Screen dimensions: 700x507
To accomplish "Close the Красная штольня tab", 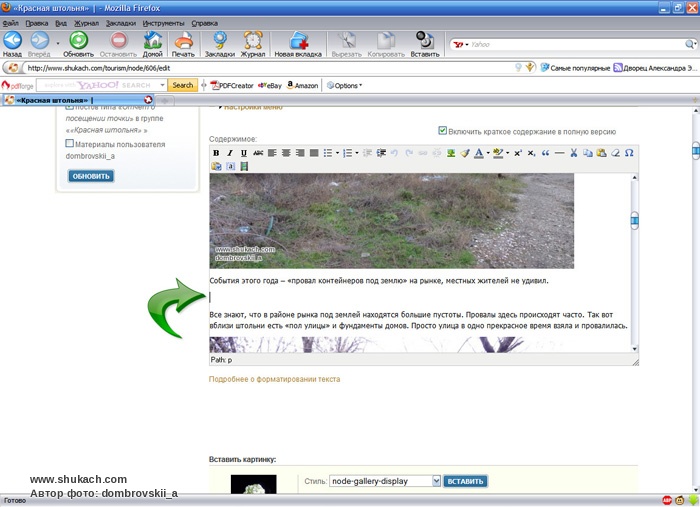I will pyautogui.click(x=148, y=100).
